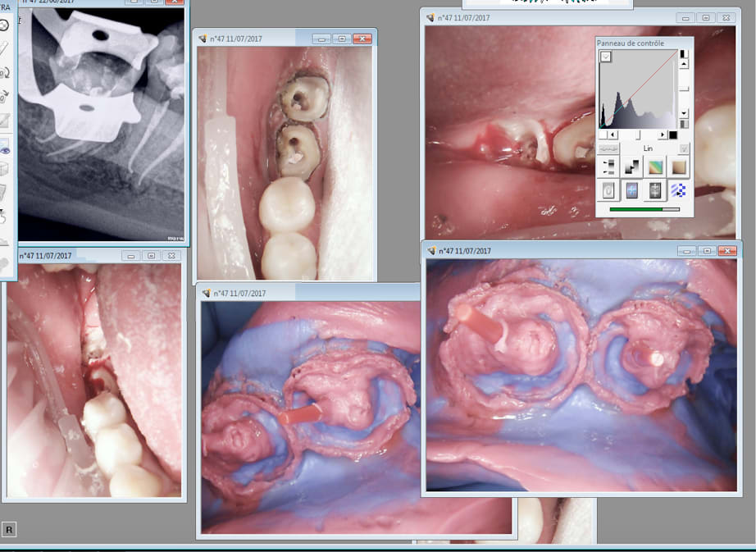Click the curve shape button left of Lin
The width and height of the screenshot is (756, 552).
pyautogui.click(x=608, y=148)
